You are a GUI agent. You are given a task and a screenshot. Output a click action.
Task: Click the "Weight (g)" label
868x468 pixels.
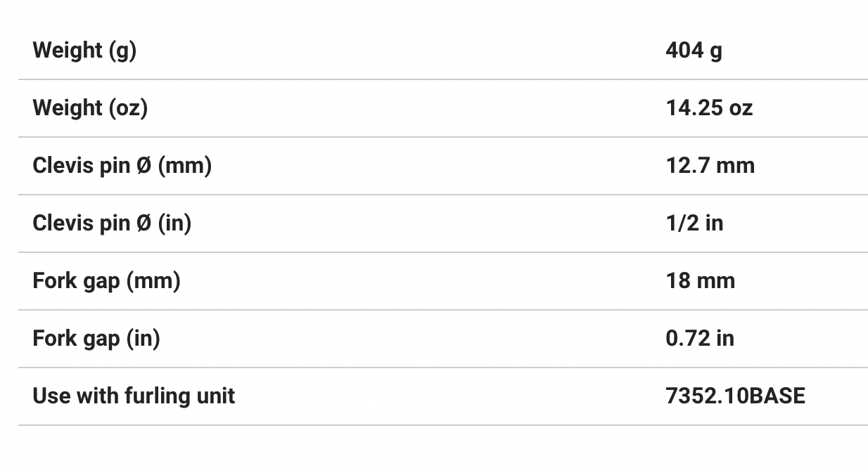[84, 51]
